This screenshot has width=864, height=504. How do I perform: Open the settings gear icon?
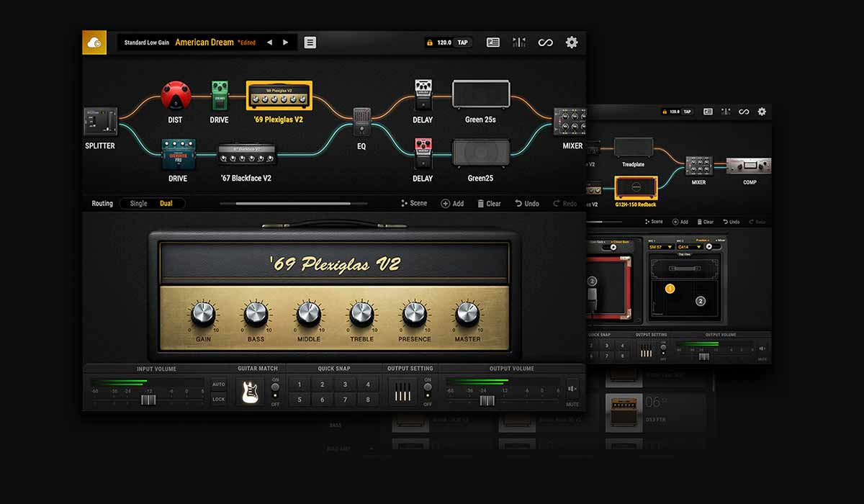[571, 42]
